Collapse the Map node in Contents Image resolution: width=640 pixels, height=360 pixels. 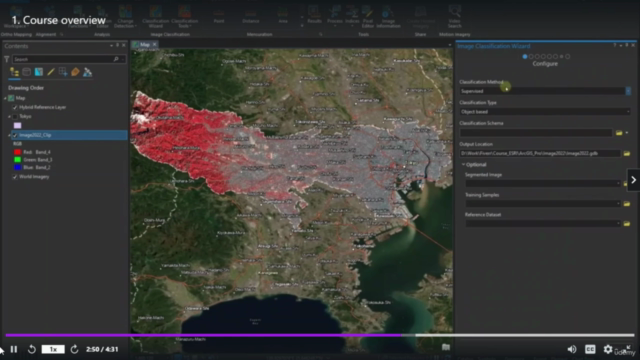click(5, 98)
